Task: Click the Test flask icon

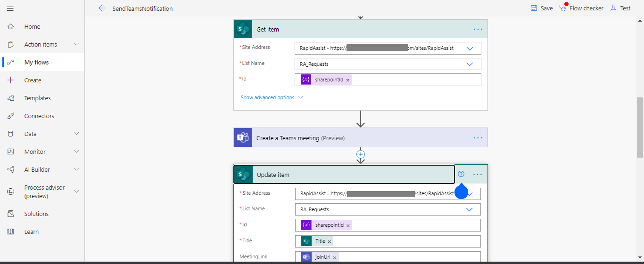Action: (613, 8)
